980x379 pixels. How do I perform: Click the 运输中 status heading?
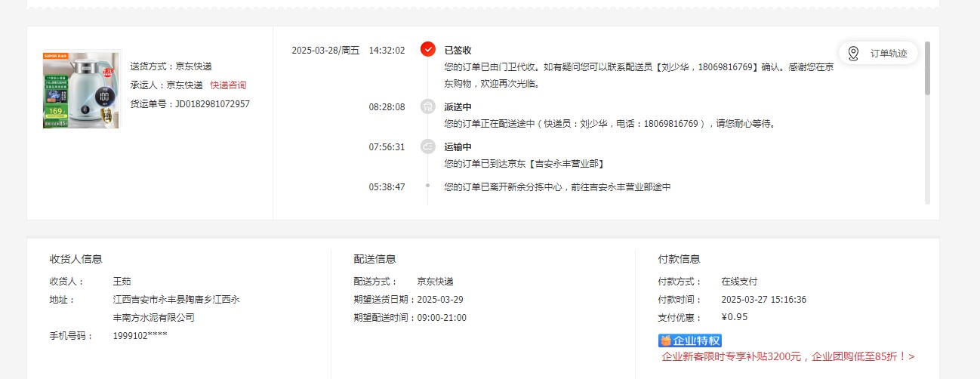click(458, 147)
